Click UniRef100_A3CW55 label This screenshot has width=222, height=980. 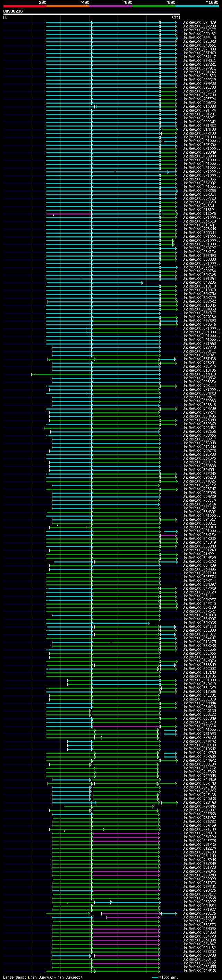pos(199,967)
